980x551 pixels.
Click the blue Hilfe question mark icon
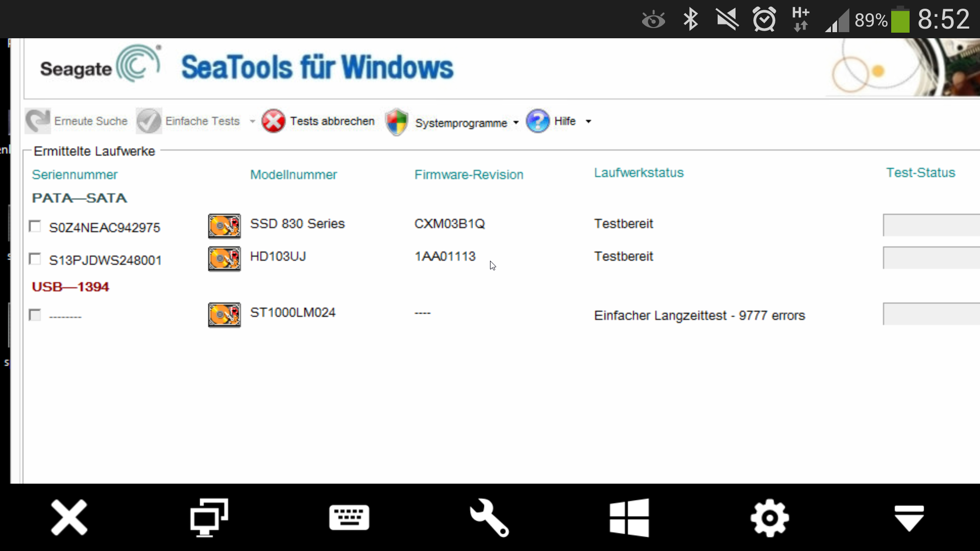537,121
